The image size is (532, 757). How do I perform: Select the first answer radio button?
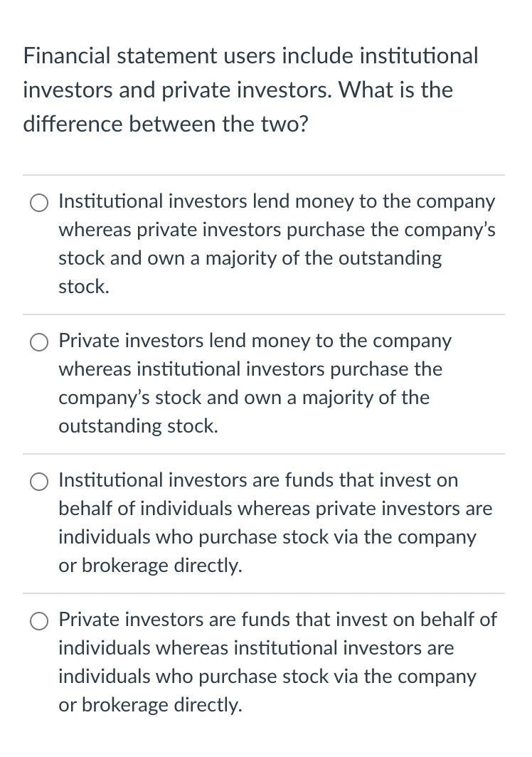[x=39, y=203]
